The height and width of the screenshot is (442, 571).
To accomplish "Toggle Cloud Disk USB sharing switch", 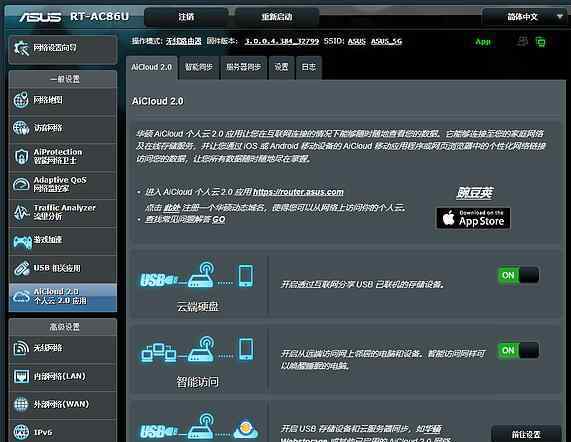I will 518,275.
